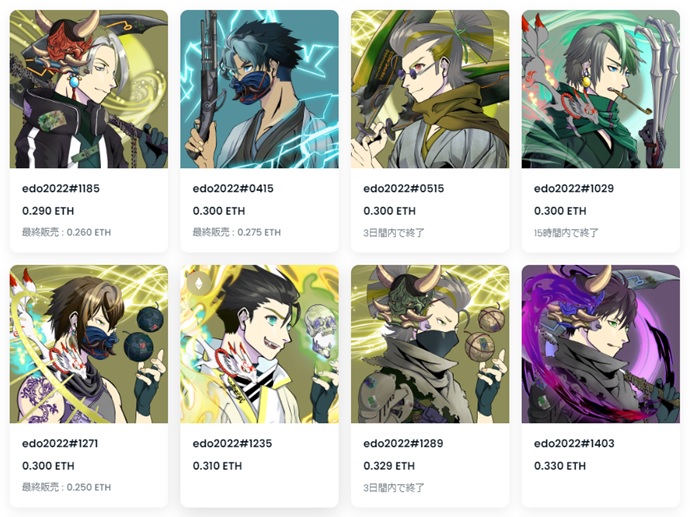Open the edo2022#1403 artwork thumbnail

tap(601, 344)
